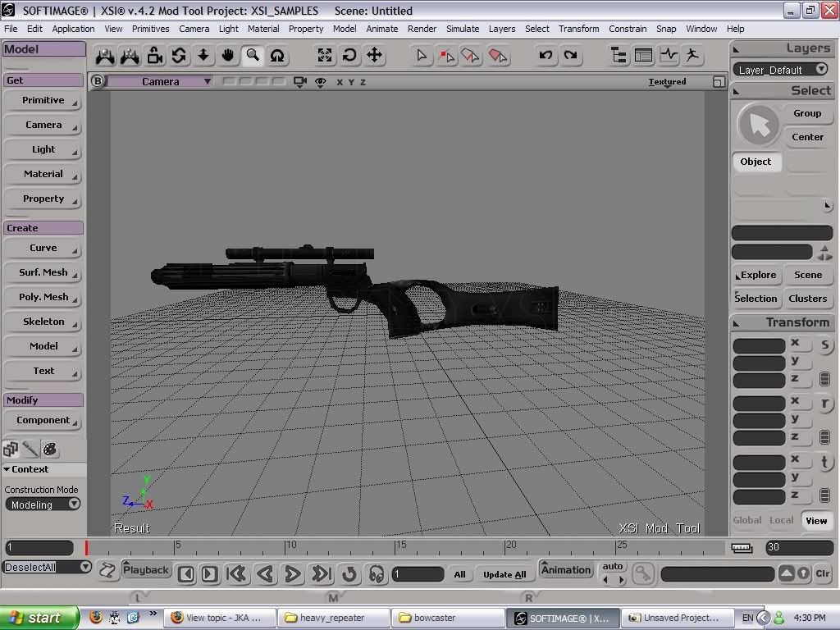Image resolution: width=840 pixels, height=630 pixels.
Task: Open the Animate menu
Action: click(382, 29)
